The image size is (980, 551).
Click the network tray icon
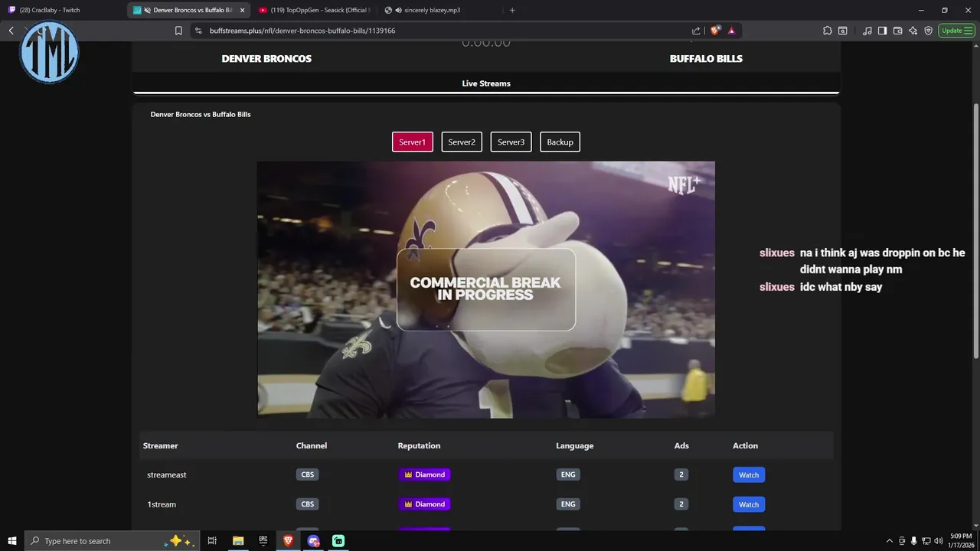pos(926,541)
